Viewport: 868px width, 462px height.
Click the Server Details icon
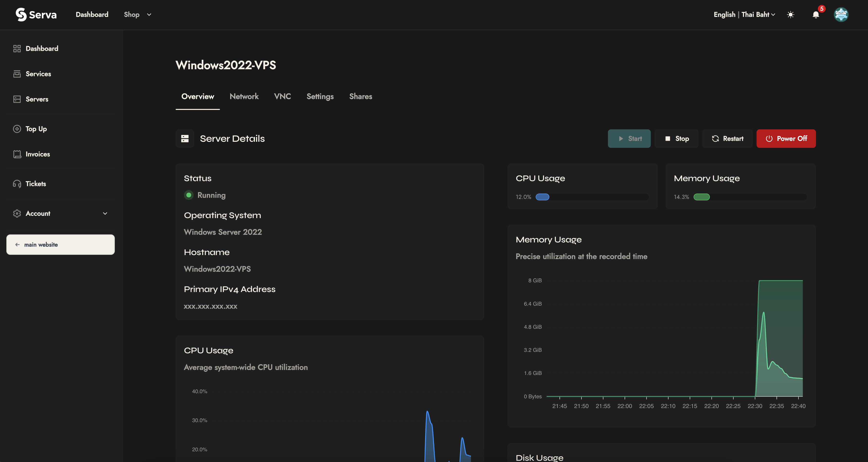185,138
